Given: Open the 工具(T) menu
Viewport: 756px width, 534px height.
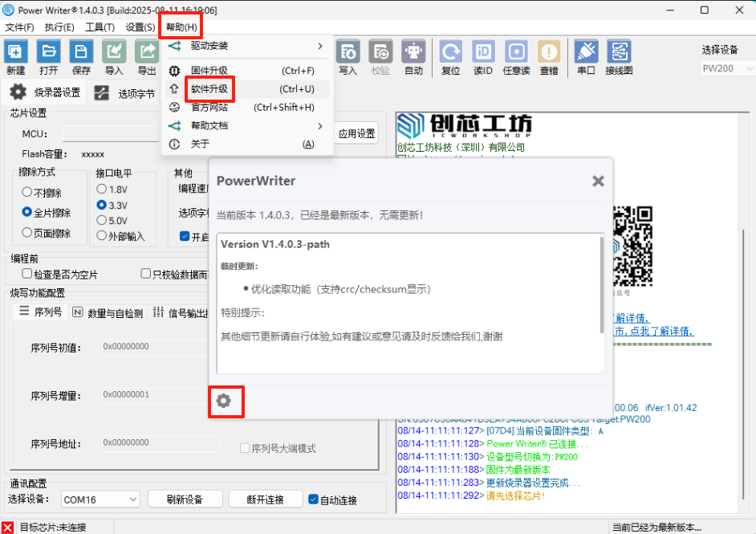Looking at the screenshot, I should coord(100,27).
